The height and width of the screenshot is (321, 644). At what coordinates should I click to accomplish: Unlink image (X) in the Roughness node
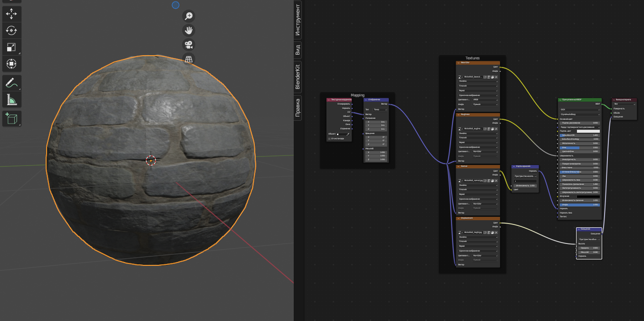tap(496, 129)
